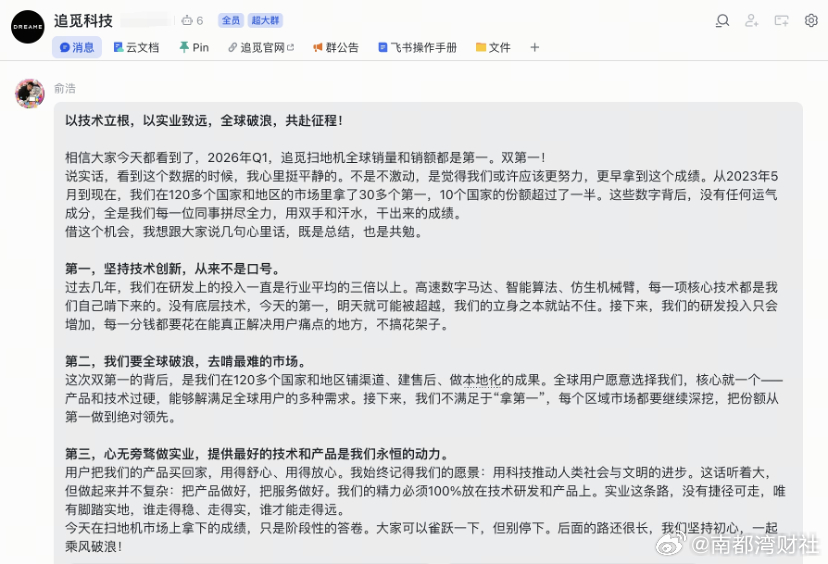This screenshot has width=828, height=564.
Task: Click heading starting 第三，心无旁骛做实业
Action: click(259, 454)
